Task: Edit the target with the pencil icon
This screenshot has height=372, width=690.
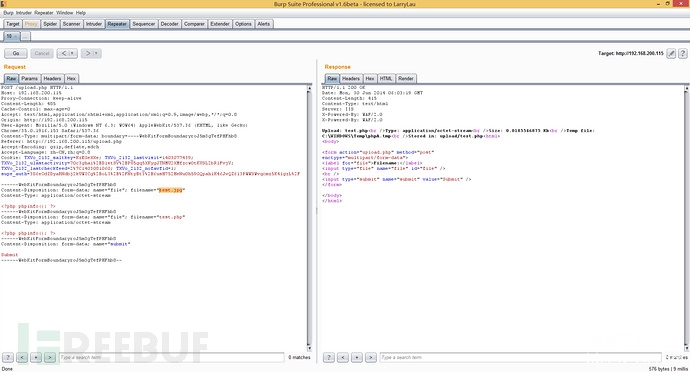Action: click(671, 54)
